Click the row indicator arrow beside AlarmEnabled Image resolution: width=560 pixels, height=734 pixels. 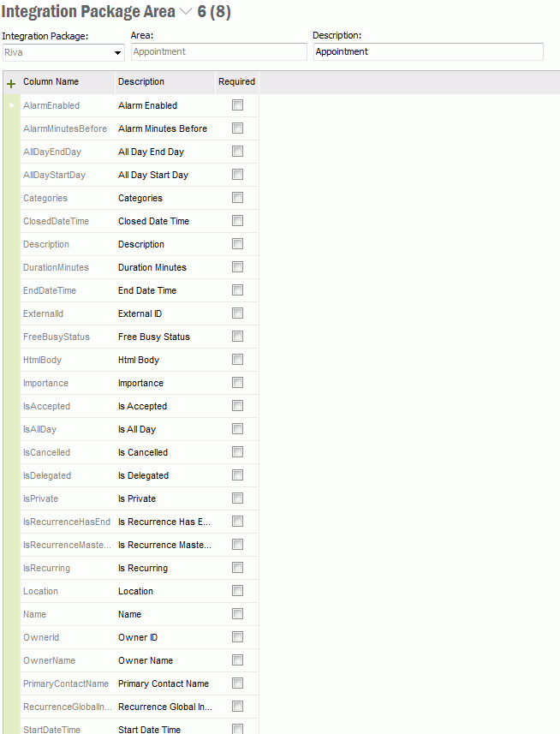[x=11, y=105]
